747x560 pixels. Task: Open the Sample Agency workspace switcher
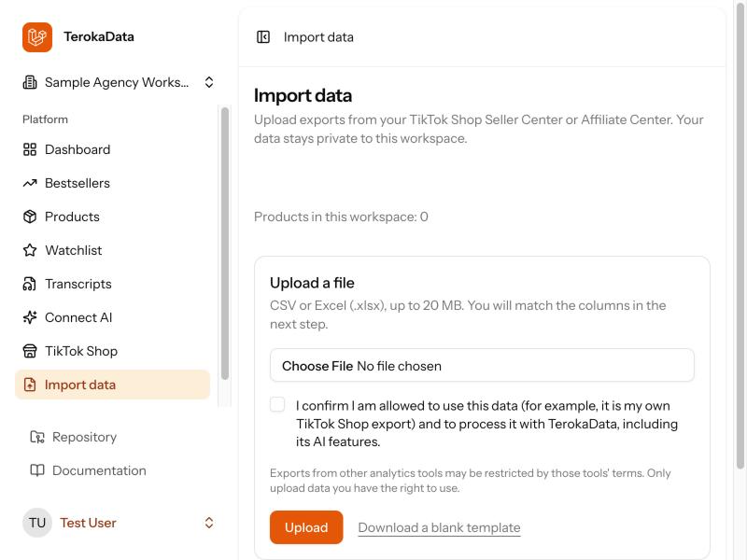click(119, 82)
